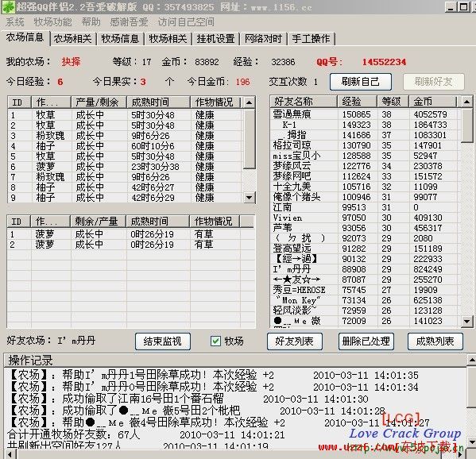The width and height of the screenshot is (476, 459).
Task: Click the farm name 抉择
Action: click(71, 62)
